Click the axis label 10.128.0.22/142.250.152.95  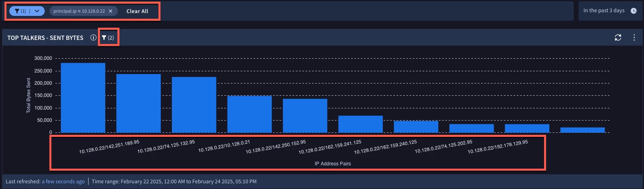point(276,147)
